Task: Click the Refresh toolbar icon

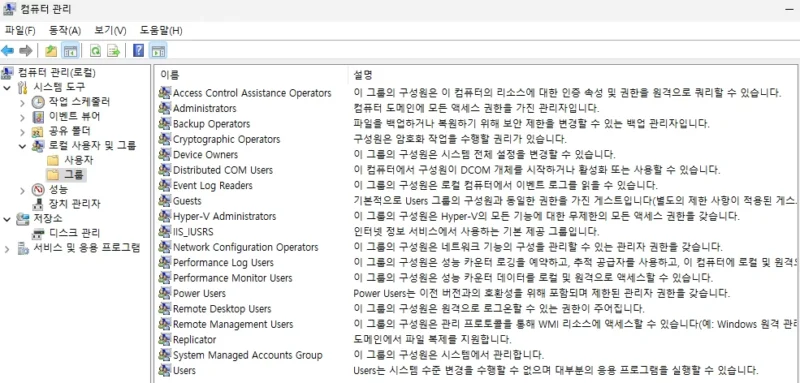Action: 95,50
